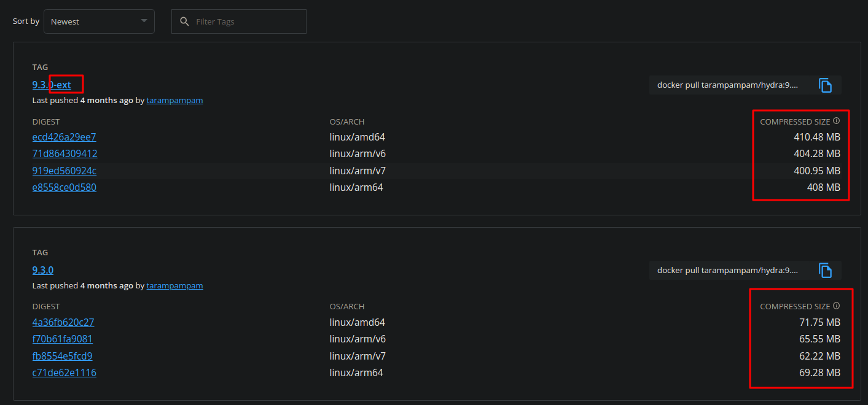Expand the sort order options list

tap(99, 21)
